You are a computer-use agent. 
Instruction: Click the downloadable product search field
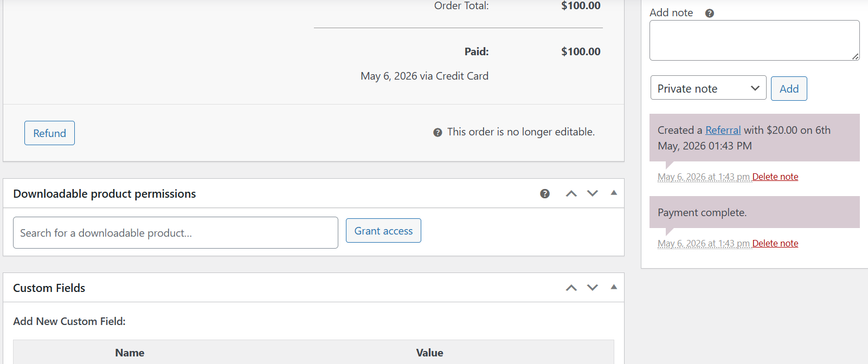[x=176, y=233]
